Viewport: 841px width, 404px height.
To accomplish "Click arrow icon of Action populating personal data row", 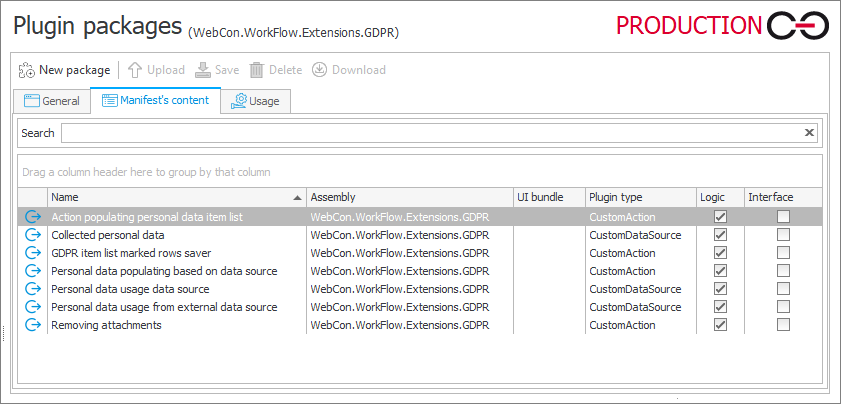I will tap(33, 217).
